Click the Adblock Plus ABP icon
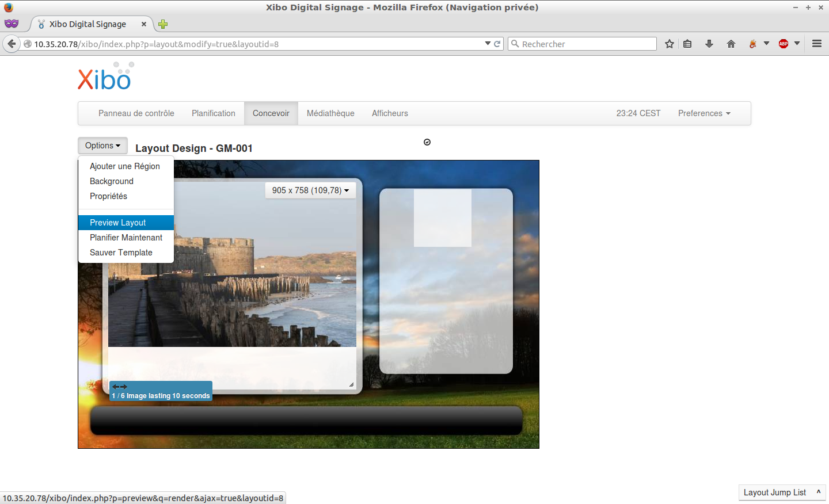829x504 pixels. click(x=784, y=44)
